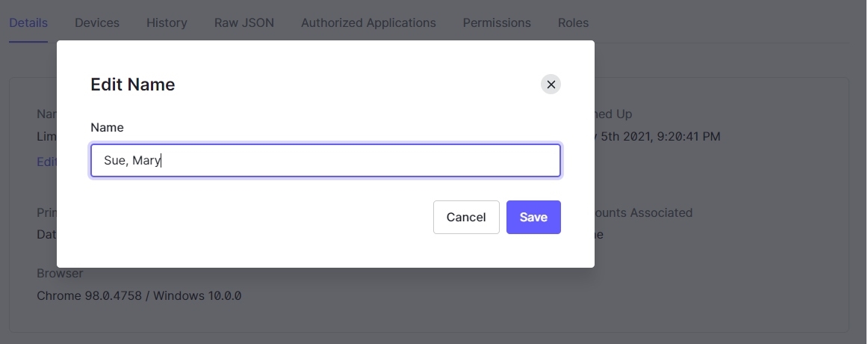This screenshot has height=344, width=868.
Task: Go to the History tab
Action: click(167, 22)
